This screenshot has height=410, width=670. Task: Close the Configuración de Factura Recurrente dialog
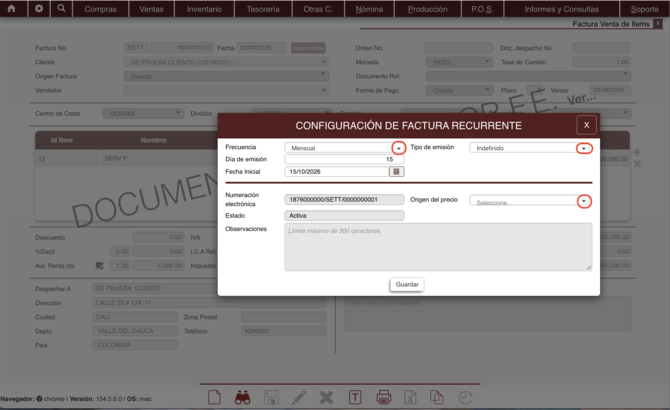(586, 125)
